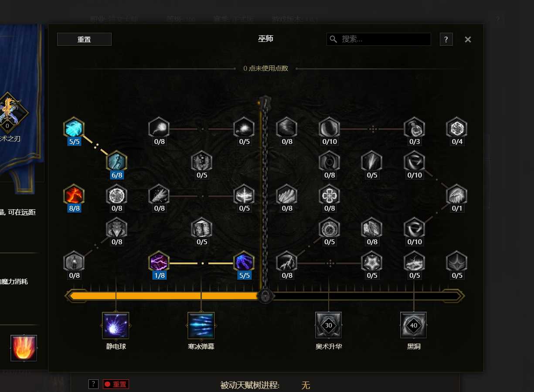
Task: Click the flame skill icon on left edge
Action: click(24, 348)
